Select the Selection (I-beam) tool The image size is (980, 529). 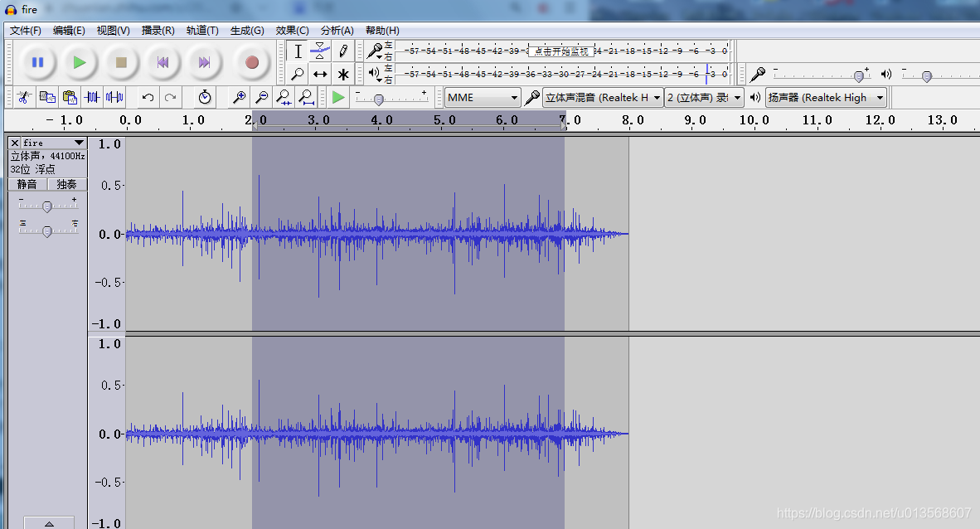pos(298,51)
